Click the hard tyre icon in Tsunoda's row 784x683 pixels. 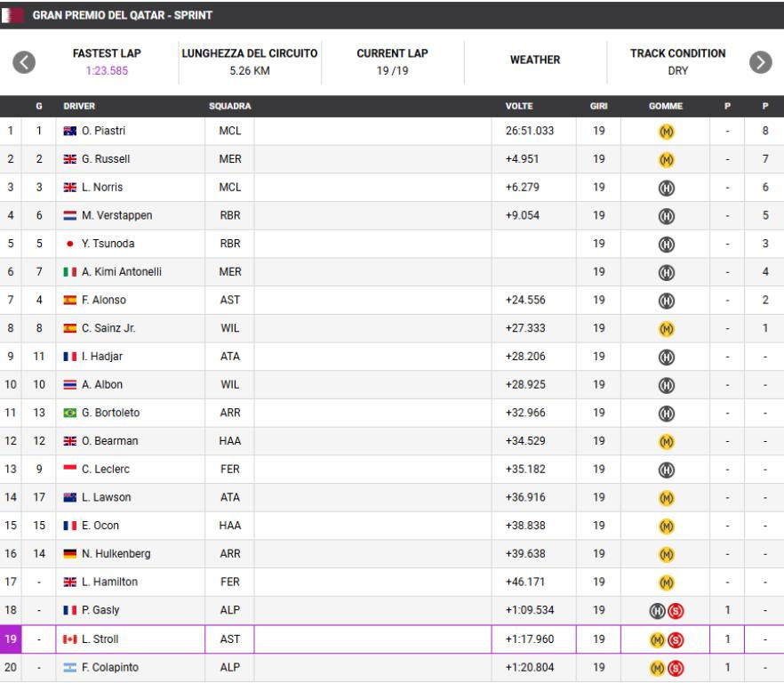pos(666,245)
